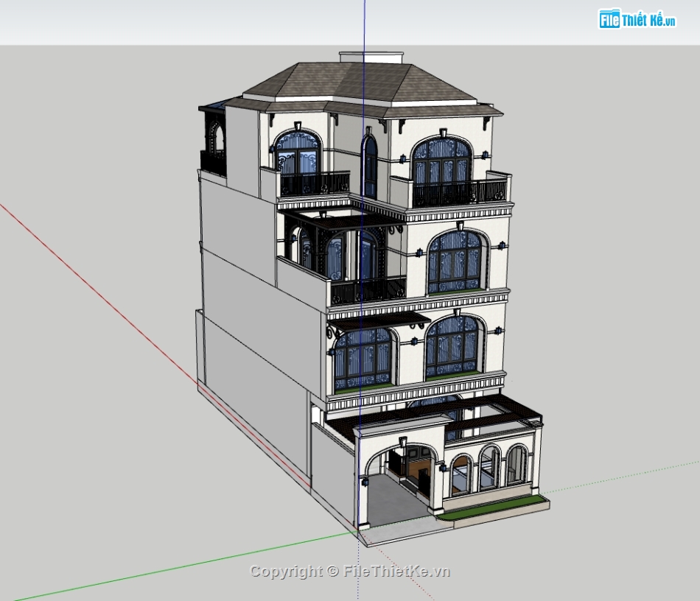Select the top-floor right balcony railing
Screen dimensions: 700x601
coord(460,193)
